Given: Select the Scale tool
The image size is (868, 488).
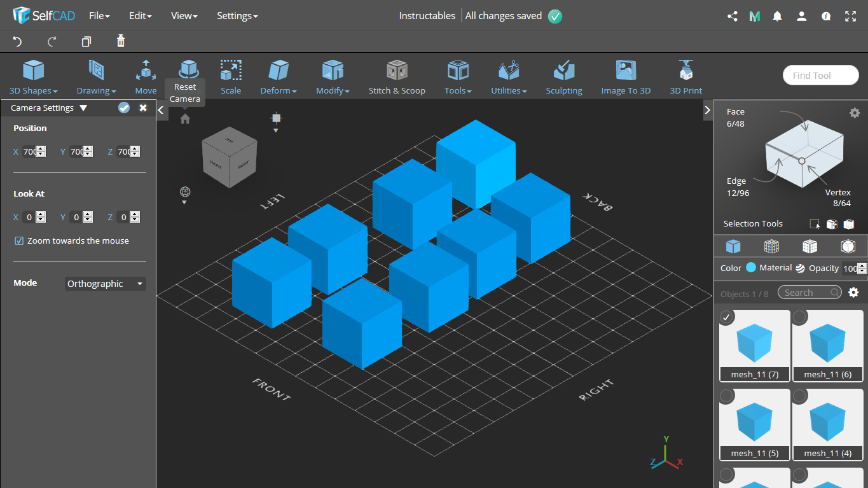Looking at the screenshot, I should pos(231,77).
